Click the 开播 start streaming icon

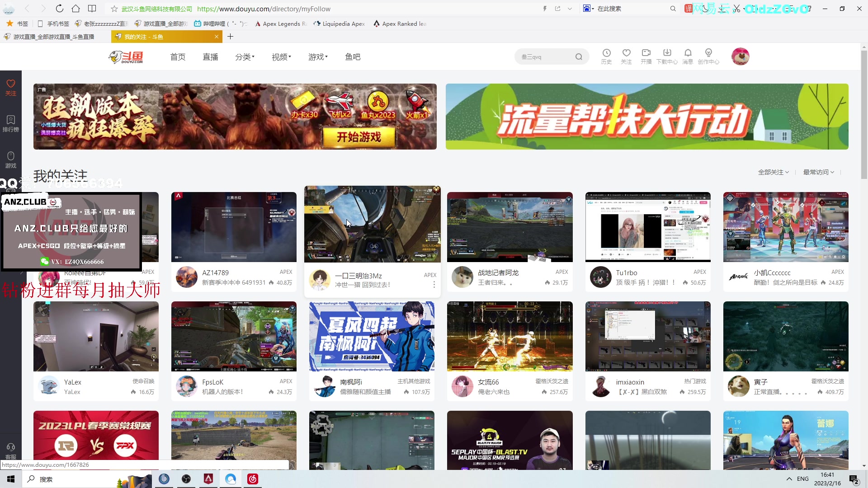pos(646,56)
